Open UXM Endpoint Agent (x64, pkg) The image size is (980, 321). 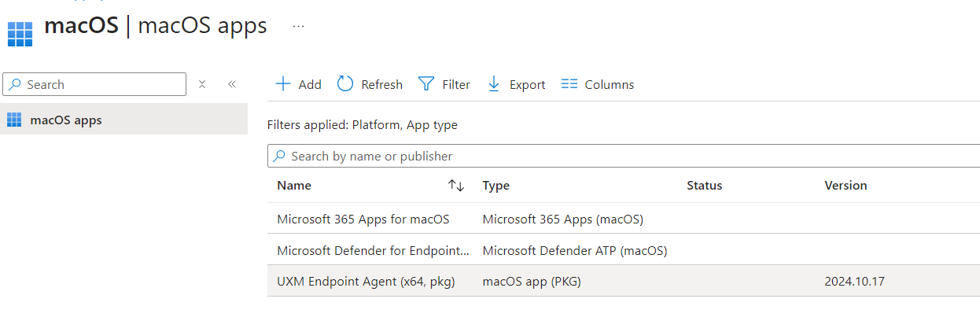[x=366, y=282]
